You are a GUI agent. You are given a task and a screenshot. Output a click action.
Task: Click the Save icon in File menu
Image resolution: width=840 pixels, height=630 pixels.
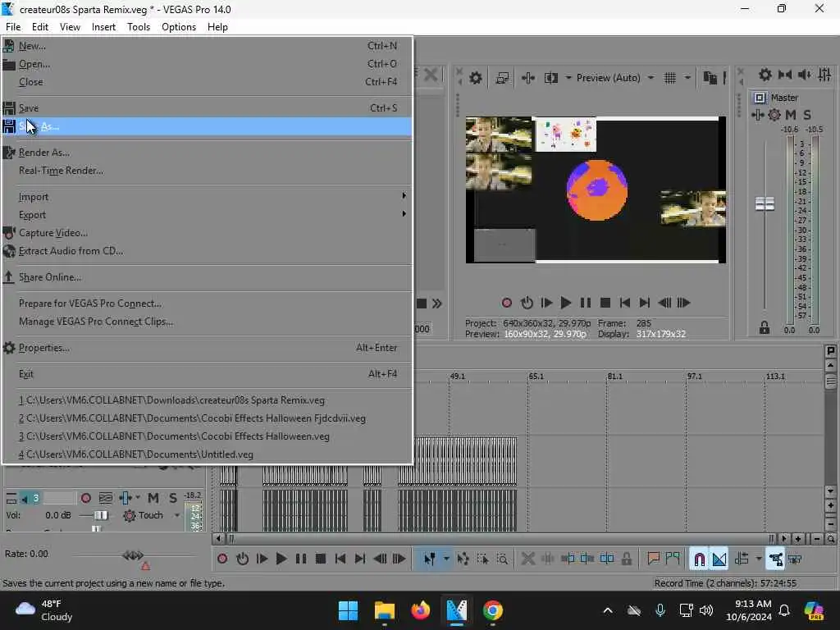coord(9,108)
